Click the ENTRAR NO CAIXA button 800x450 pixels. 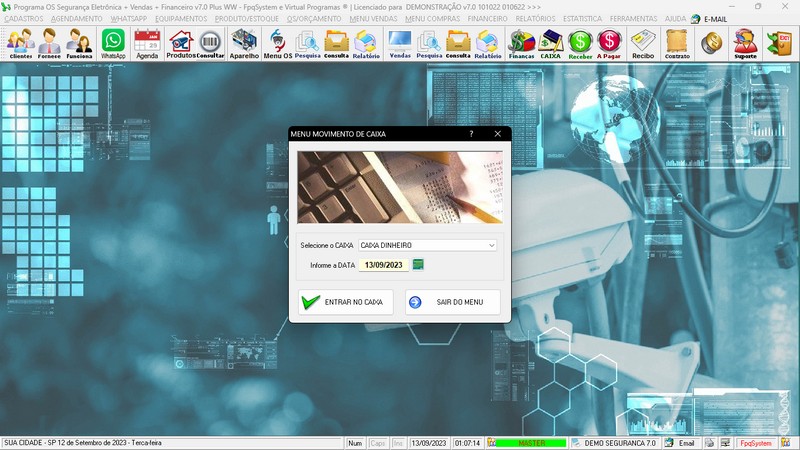point(345,302)
